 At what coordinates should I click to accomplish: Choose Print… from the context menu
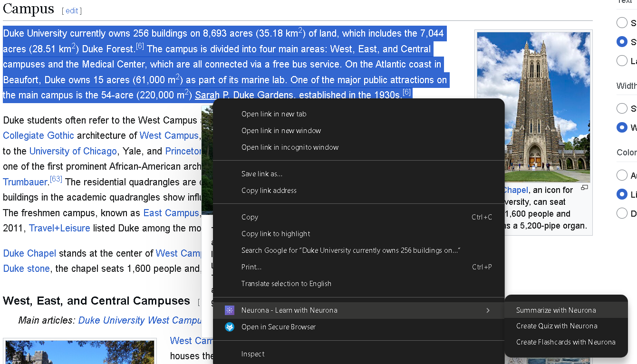358,267
